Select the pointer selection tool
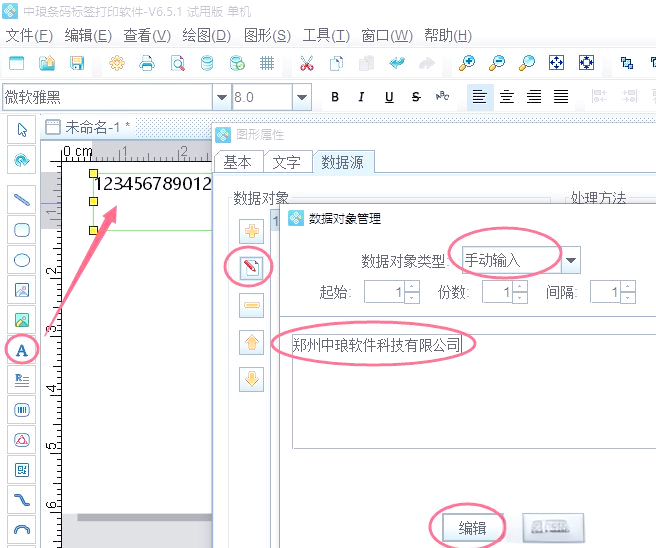This screenshot has height=548, width=656. coord(22,130)
